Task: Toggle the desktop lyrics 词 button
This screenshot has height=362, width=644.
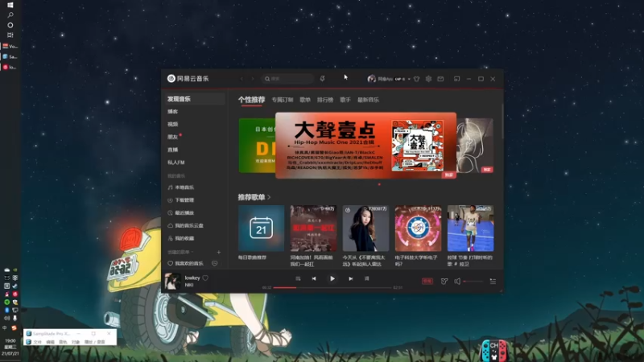Action: 367,278
